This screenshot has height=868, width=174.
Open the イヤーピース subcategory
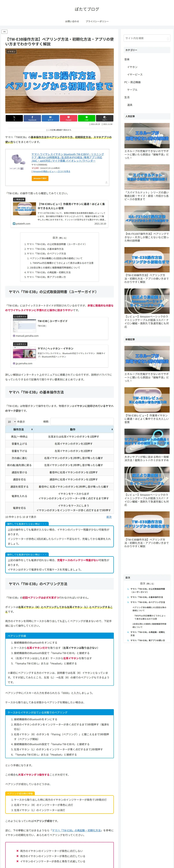135,75
